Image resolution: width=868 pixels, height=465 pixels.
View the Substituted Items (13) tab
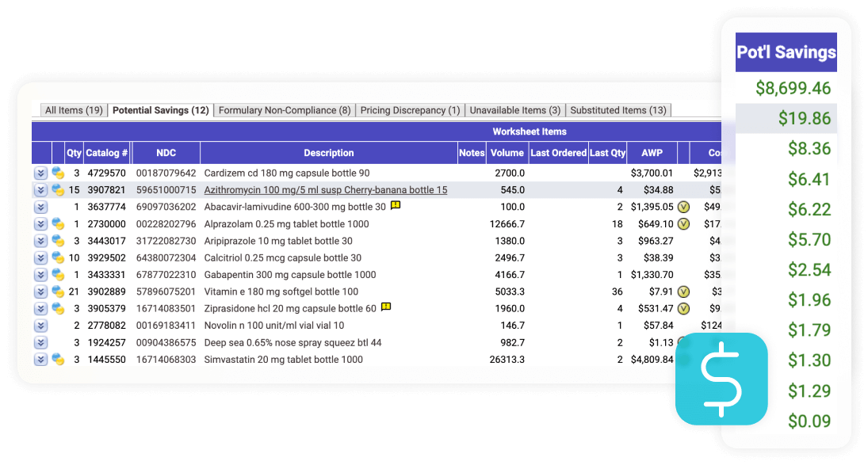(x=618, y=110)
